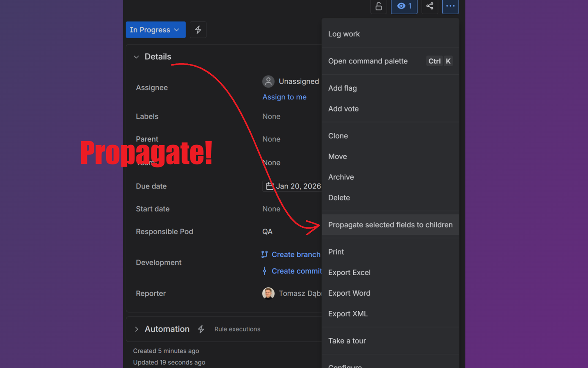Click the Start date value None

pos(272,209)
